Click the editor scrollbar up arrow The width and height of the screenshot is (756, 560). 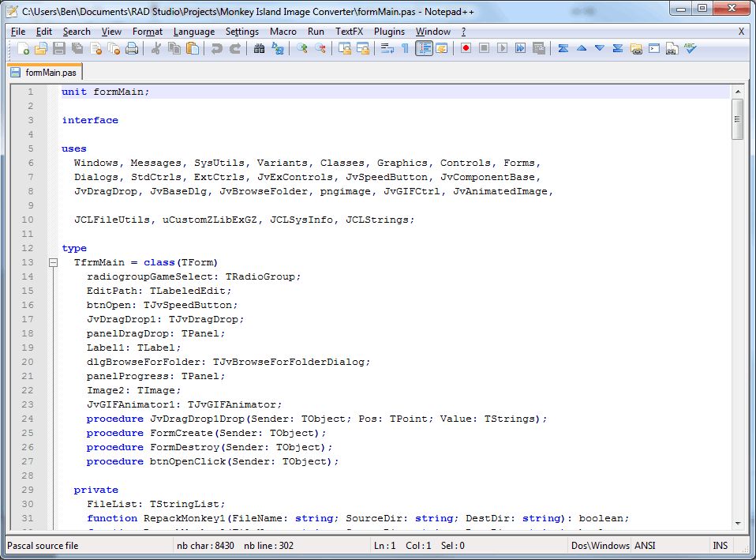coord(738,91)
